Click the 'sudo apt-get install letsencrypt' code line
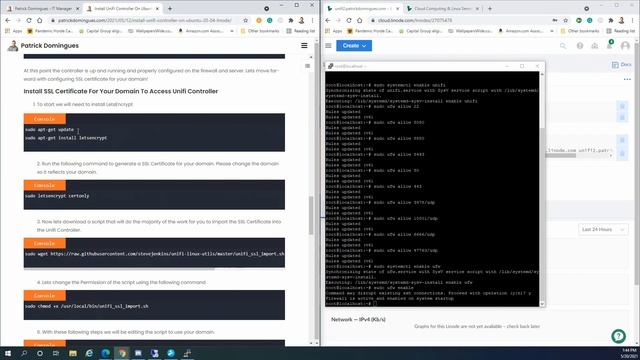 click(66, 138)
